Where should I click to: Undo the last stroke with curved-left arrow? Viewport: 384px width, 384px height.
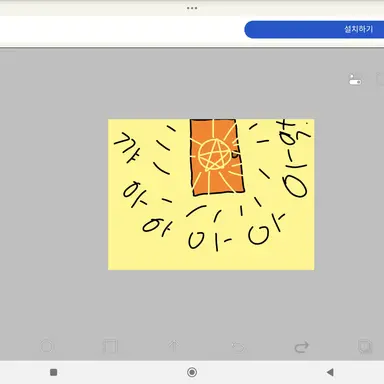click(x=238, y=347)
